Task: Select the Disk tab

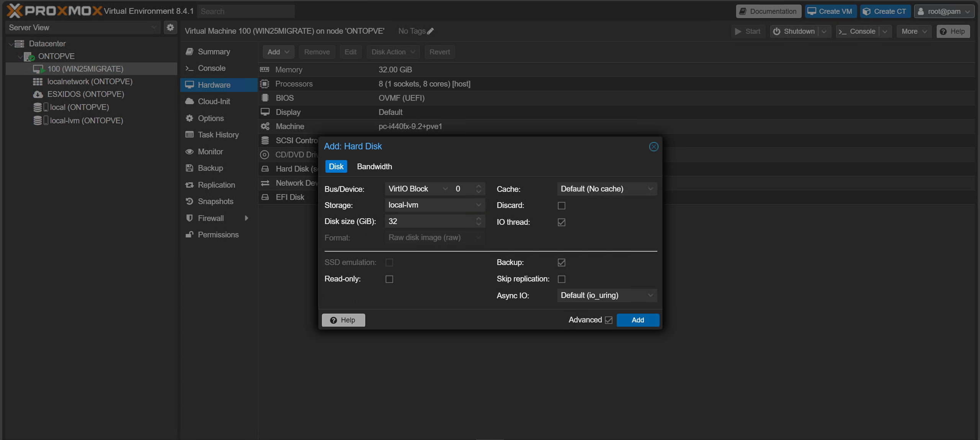Action: (x=336, y=167)
